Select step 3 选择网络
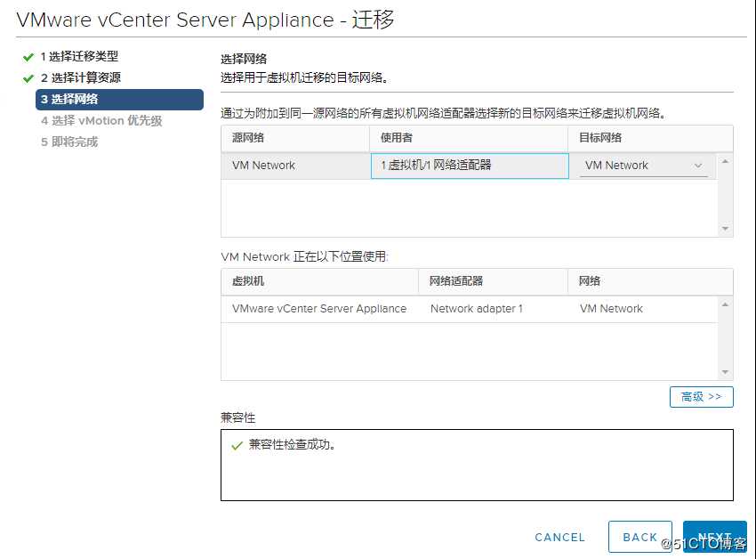Screen dimensions: 756x559 coord(119,100)
